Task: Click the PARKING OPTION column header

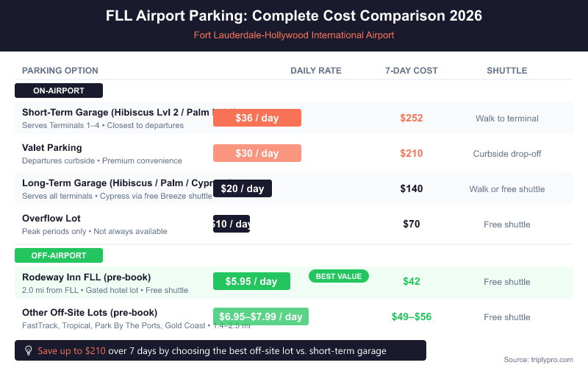Action: click(60, 71)
